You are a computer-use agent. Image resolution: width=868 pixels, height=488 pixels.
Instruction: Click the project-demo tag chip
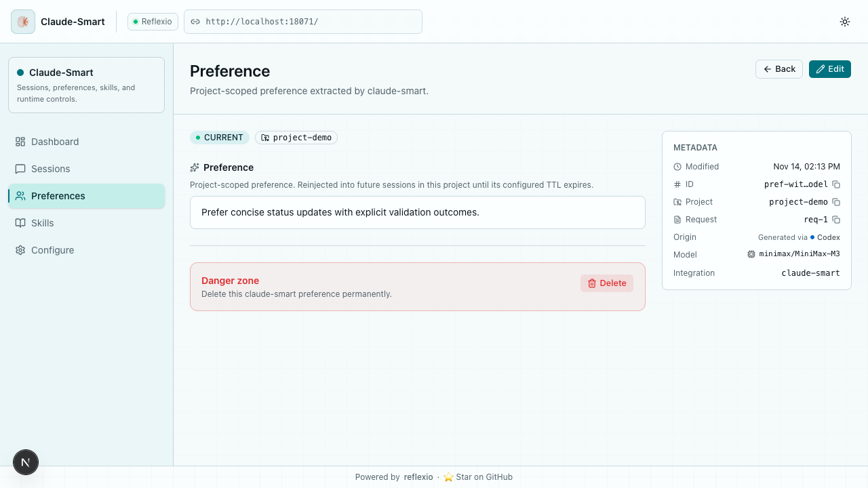296,138
